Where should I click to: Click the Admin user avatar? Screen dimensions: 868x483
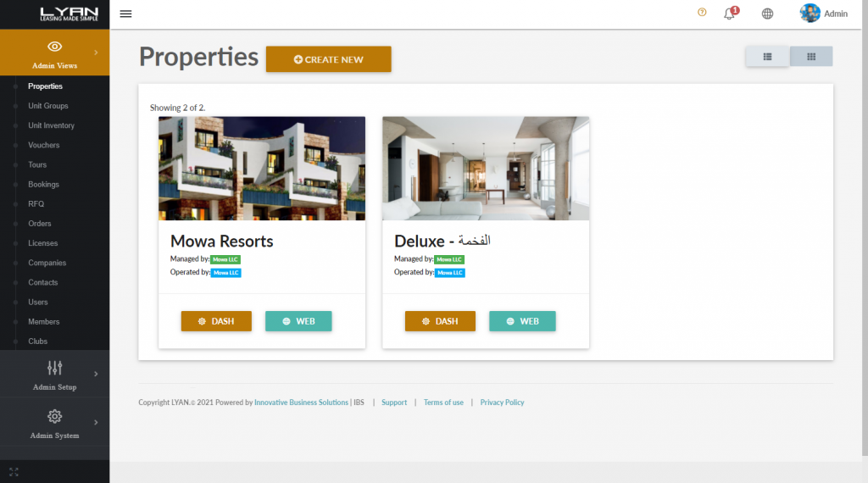tap(810, 14)
